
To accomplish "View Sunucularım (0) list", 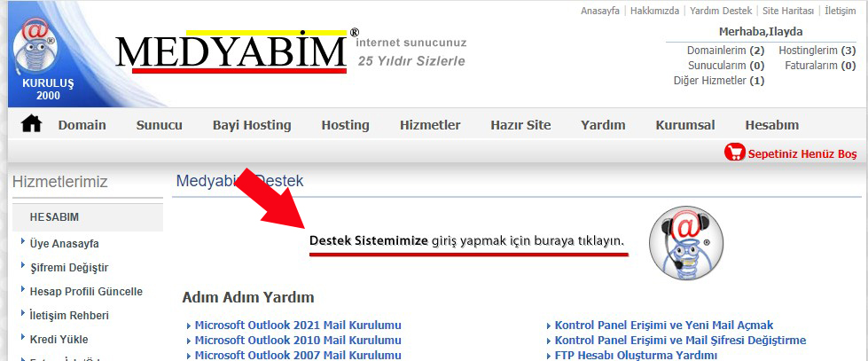I will [726, 66].
